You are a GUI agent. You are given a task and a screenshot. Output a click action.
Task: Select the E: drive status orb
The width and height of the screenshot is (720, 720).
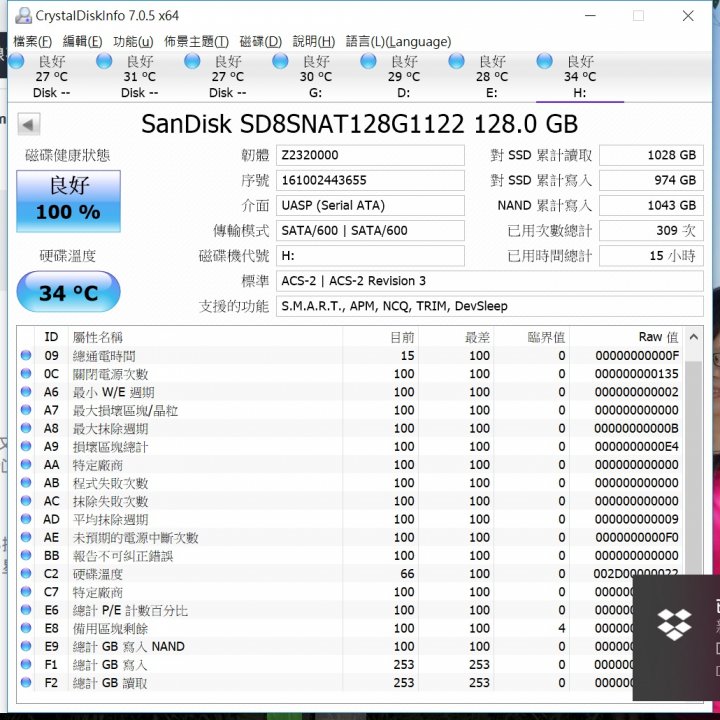456,61
